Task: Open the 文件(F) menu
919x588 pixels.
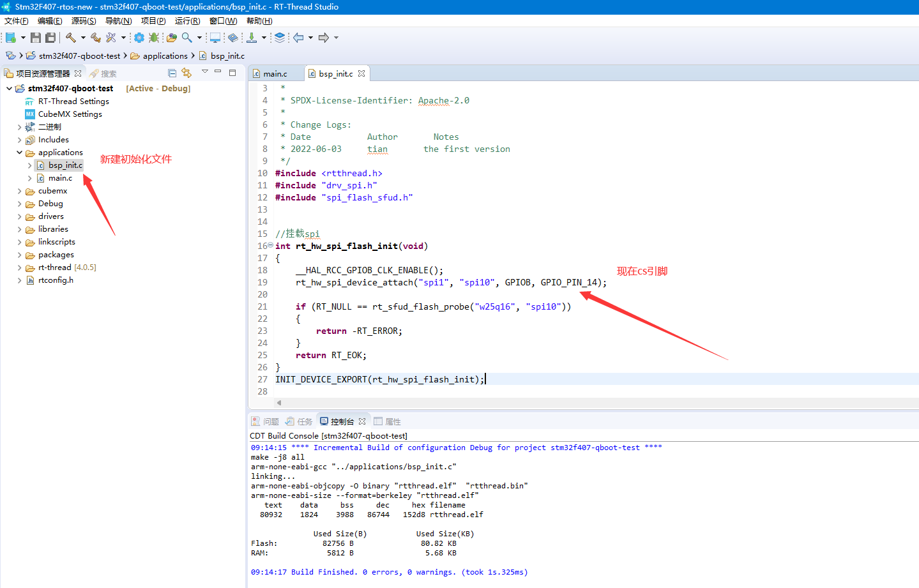Action: [17, 21]
